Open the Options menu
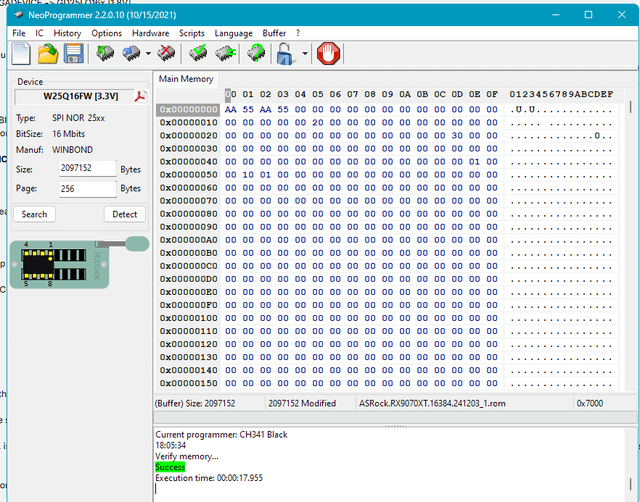Screen dimensions: 640x502 107,33
